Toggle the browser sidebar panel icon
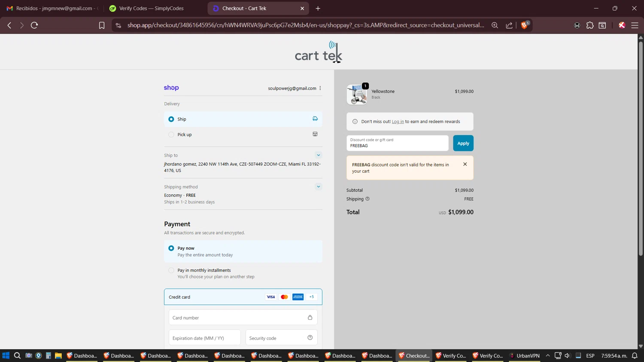 (x=602, y=25)
